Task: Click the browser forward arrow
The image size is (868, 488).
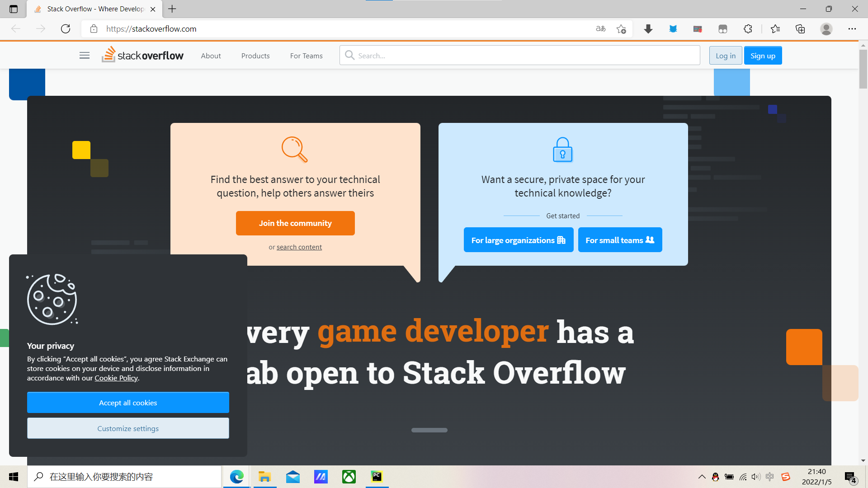Action: coord(41,29)
